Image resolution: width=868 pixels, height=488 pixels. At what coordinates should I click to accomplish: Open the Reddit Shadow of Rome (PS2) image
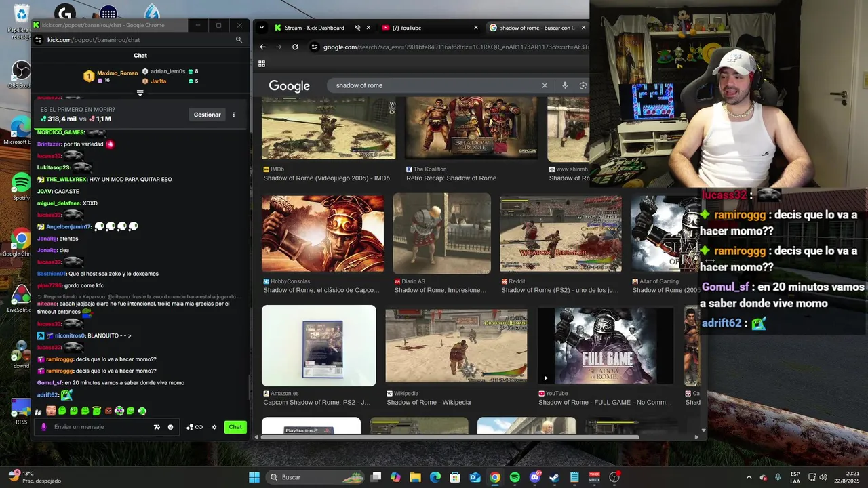point(561,233)
